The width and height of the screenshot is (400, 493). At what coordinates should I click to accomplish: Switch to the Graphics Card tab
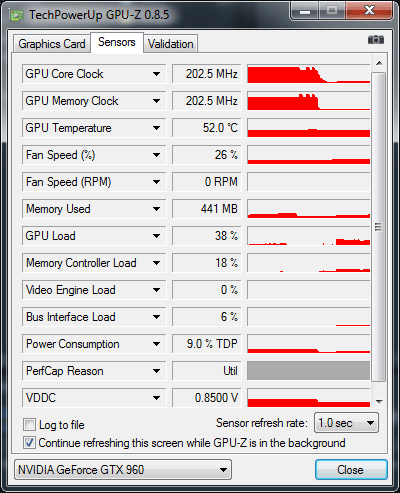point(52,44)
